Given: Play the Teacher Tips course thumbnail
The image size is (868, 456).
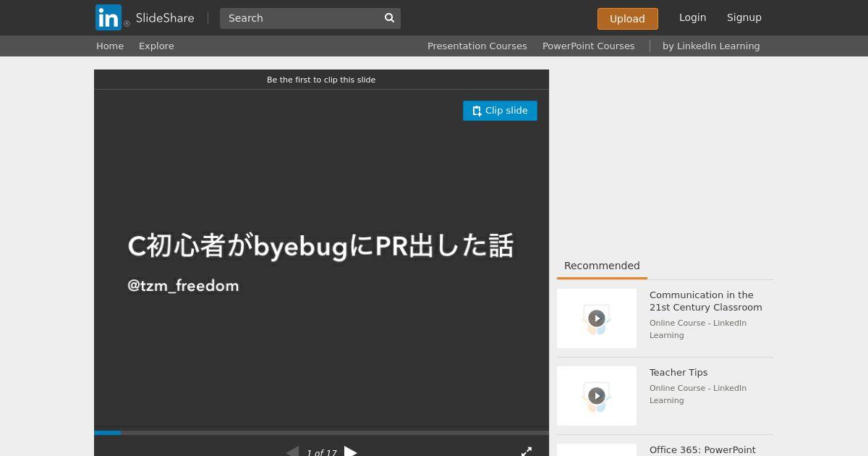Looking at the screenshot, I should [597, 396].
